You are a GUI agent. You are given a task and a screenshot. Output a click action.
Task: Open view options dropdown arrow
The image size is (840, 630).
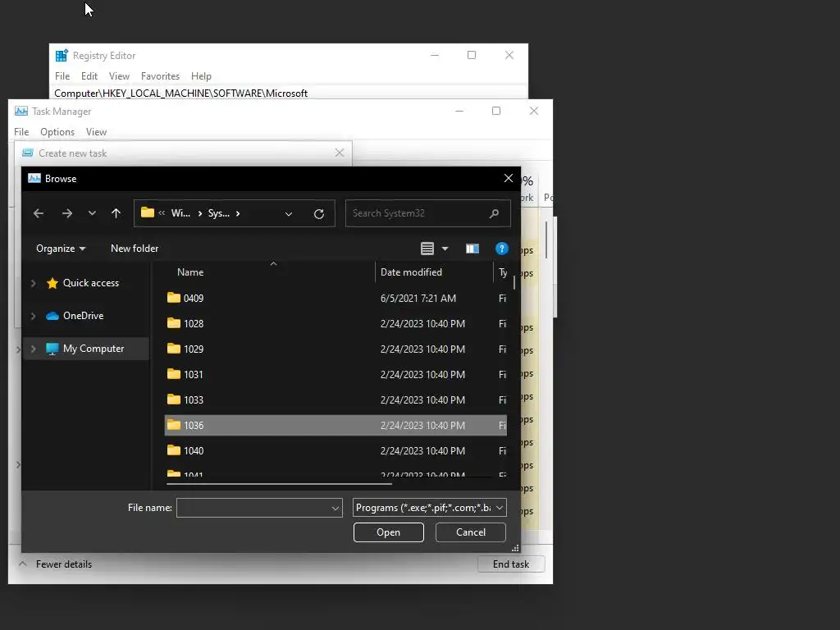(445, 249)
